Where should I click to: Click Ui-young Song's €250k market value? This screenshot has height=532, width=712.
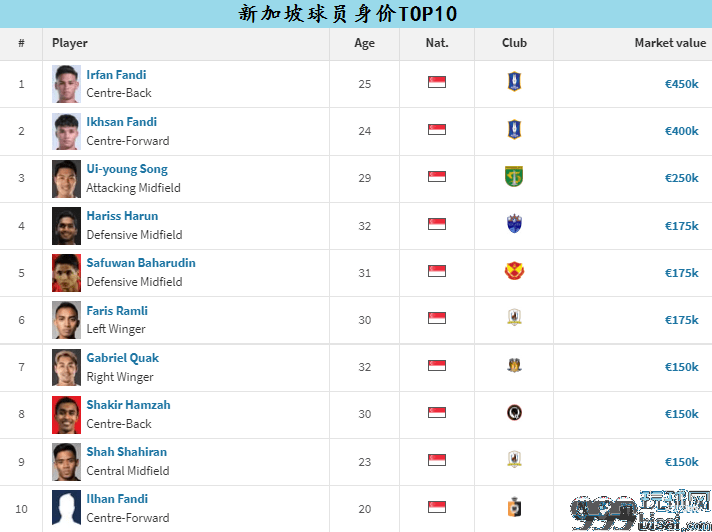click(x=681, y=178)
